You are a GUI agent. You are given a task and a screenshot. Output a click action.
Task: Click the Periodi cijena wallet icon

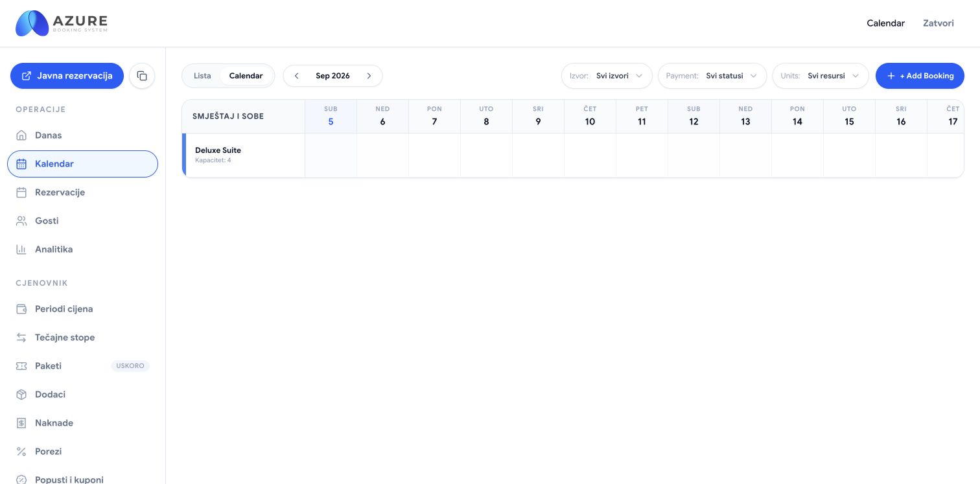coord(21,309)
